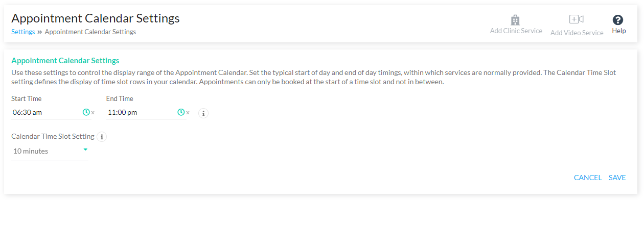The image size is (644, 226).
Task: Focus the Start Time 06:30 am field
Action: click(46, 112)
